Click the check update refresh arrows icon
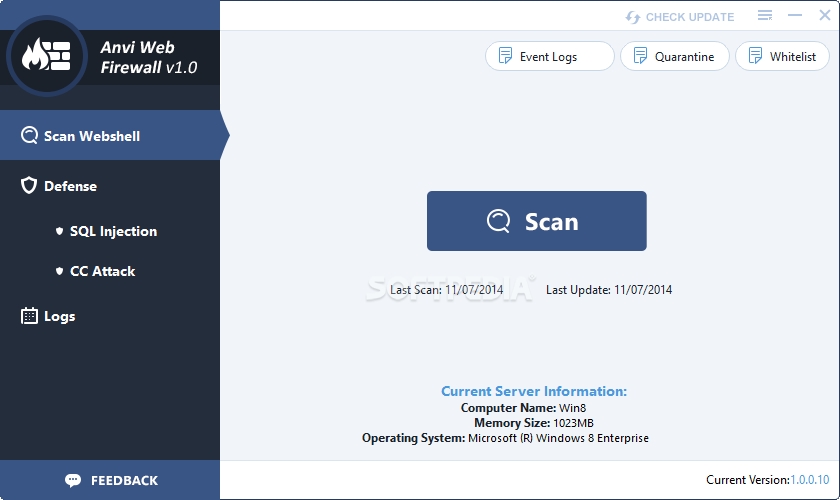 [633, 17]
